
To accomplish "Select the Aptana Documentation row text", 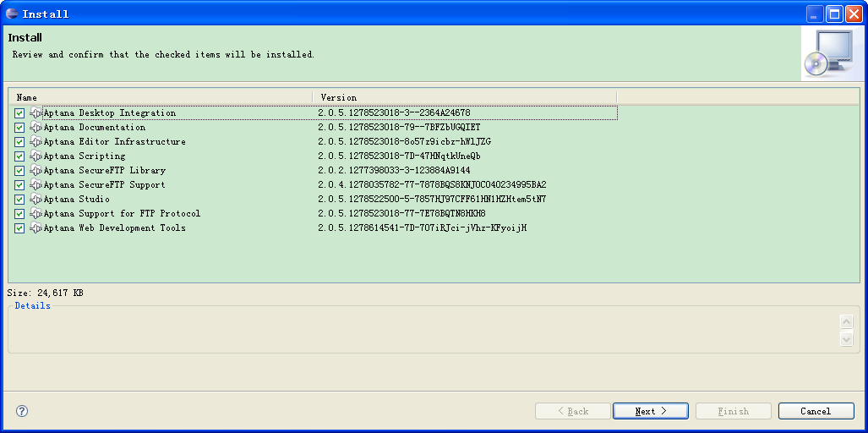I will coord(95,128).
